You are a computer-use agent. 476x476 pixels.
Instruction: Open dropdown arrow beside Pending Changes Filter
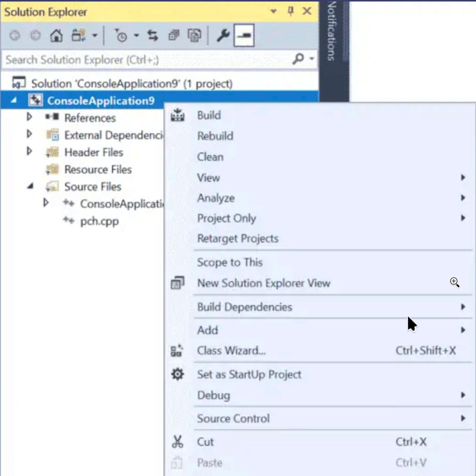(x=136, y=36)
